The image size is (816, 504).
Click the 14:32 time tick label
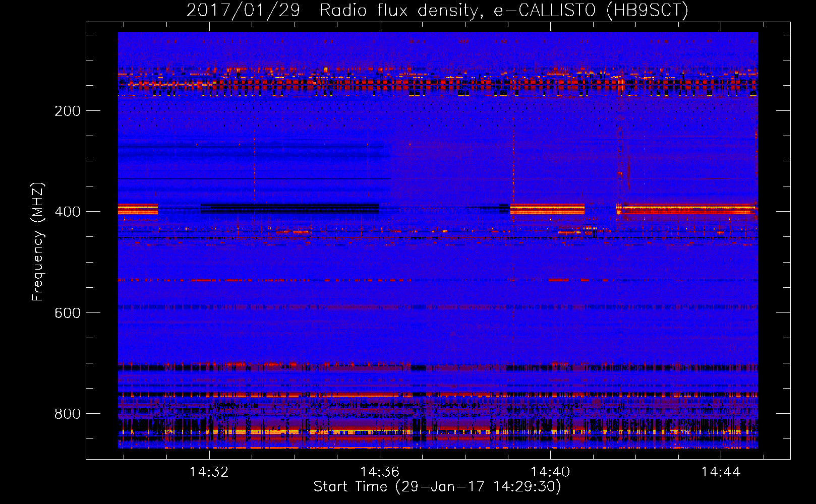click(x=209, y=472)
